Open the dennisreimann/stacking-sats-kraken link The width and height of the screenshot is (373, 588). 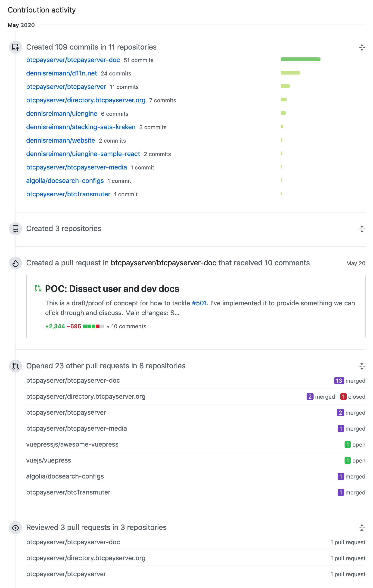click(x=81, y=127)
